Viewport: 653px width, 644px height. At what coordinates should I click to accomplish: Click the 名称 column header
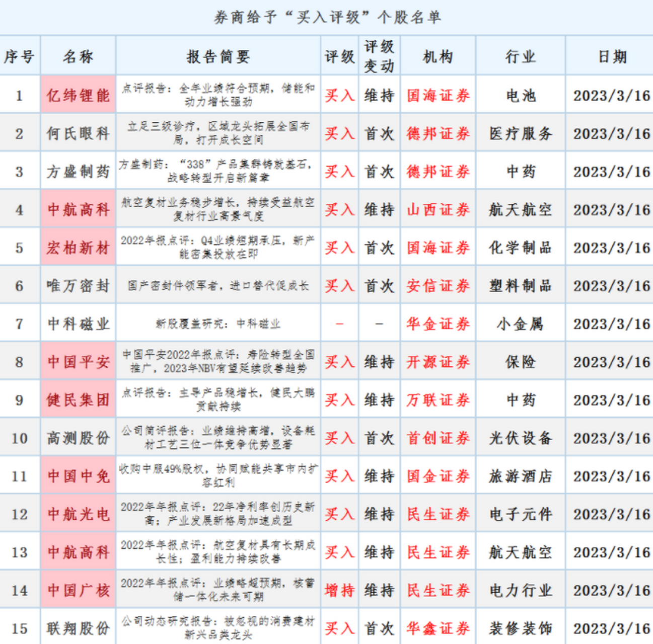78,56
